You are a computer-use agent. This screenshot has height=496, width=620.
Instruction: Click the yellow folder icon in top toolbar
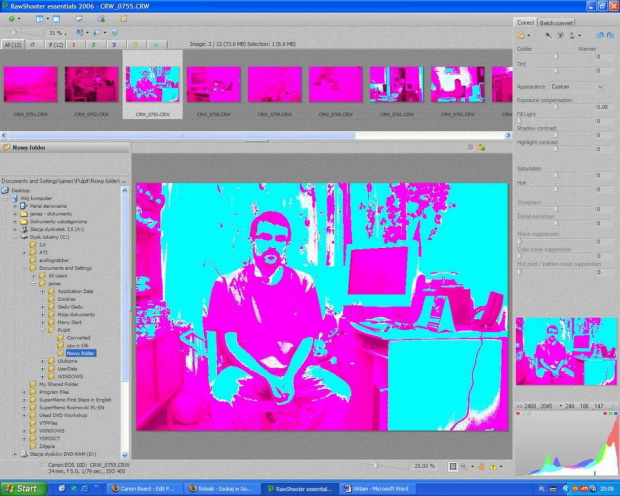click(x=124, y=19)
